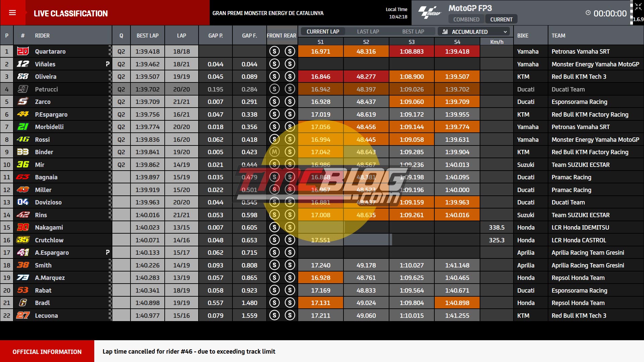Click the OFFICIAL INFORMATION label
644x362 pixels.
(47, 352)
